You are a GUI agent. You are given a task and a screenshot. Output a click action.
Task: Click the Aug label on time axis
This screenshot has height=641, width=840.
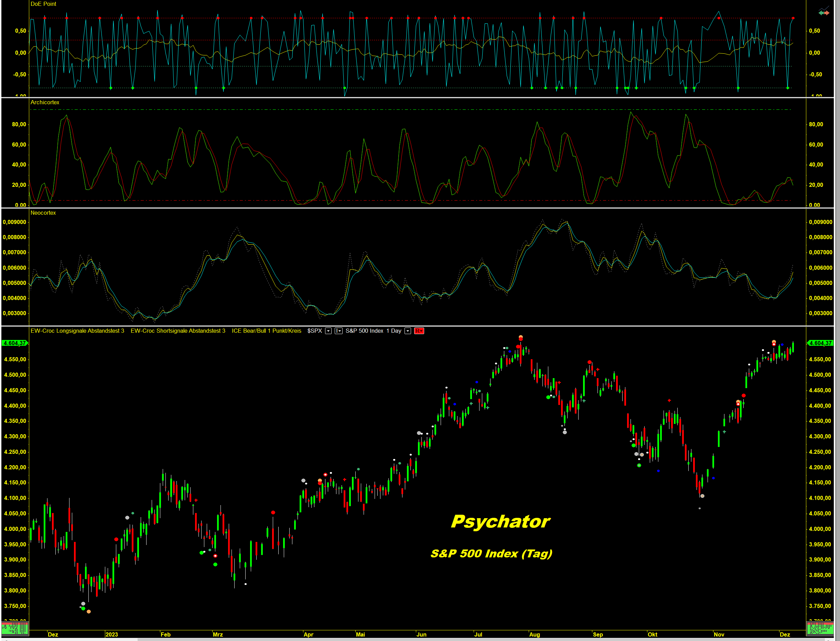click(x=535, y=634)
